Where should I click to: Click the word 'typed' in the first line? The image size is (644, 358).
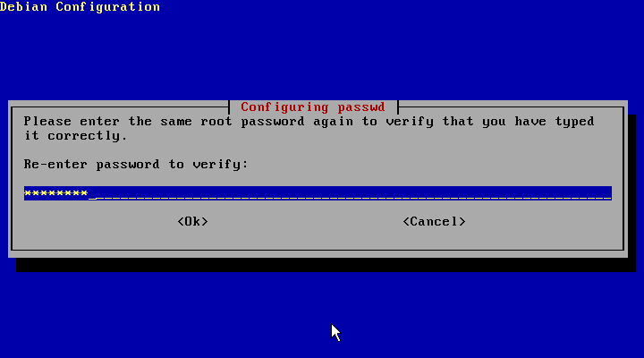[x=574, y=122]
